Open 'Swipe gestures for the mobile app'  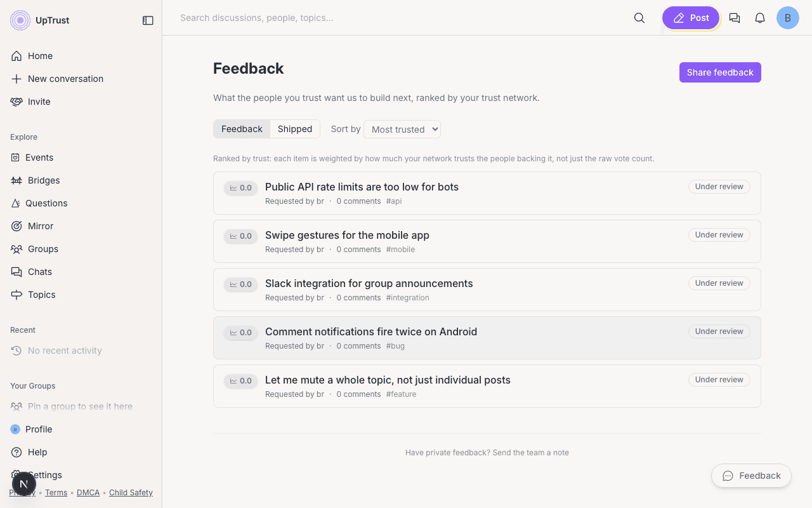(x=347, y=235)
